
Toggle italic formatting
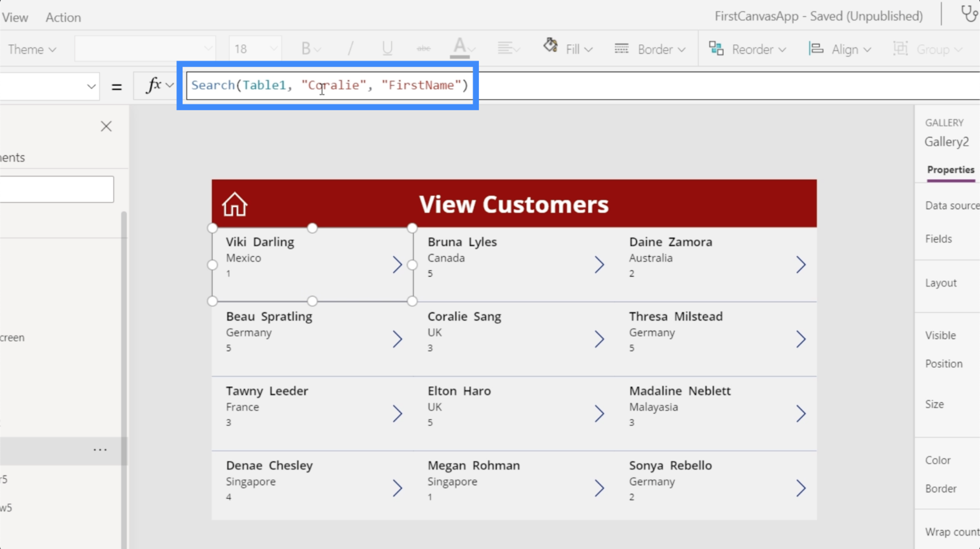tap(351, 49)
